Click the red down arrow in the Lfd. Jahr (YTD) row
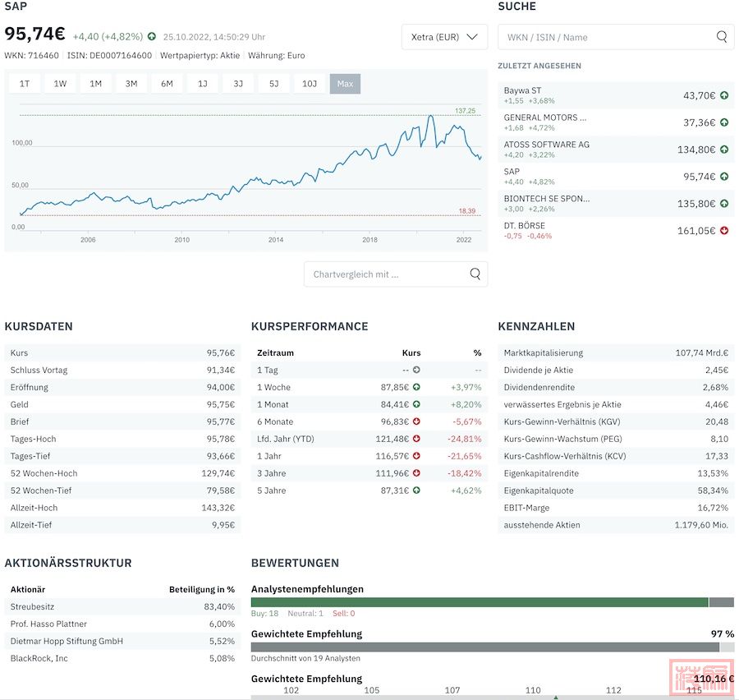Image resolution: width=739 pixels, height=700 pixels. (416, 439)
